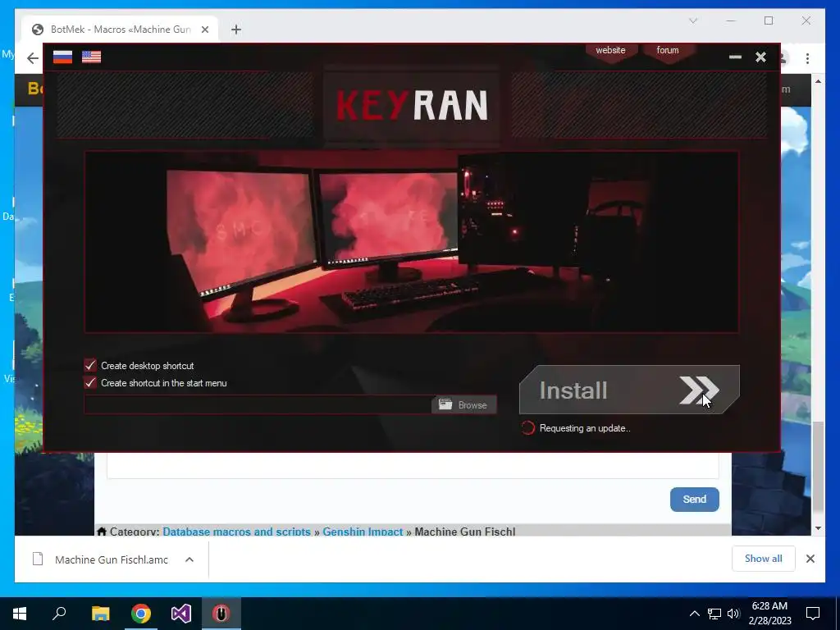The height and width of the screenshot is (630, 840).
Task: Click the Send comment button
Action: (x=694, y=500)
